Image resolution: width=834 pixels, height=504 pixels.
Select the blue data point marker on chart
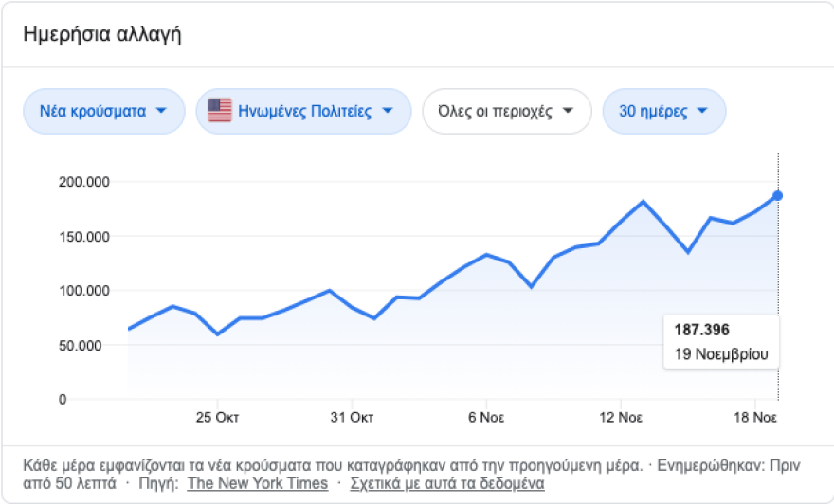click(x=777, y=195)
